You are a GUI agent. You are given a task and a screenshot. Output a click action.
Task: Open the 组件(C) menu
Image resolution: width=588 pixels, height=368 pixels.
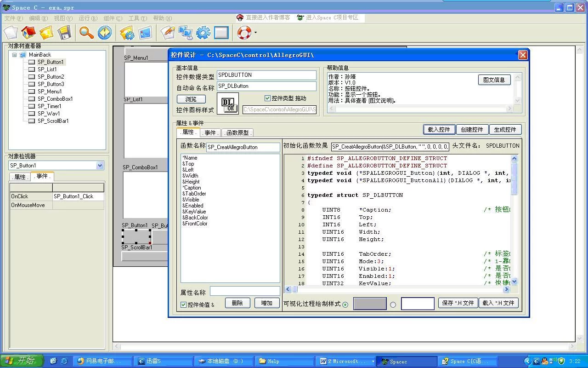[113, 18]
